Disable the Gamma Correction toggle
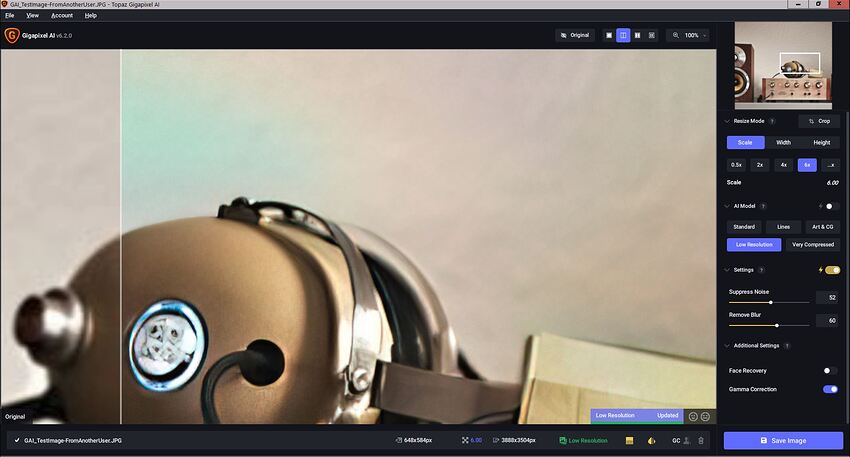The height and width of the screenshot is (457, 850). click(829, 389)
